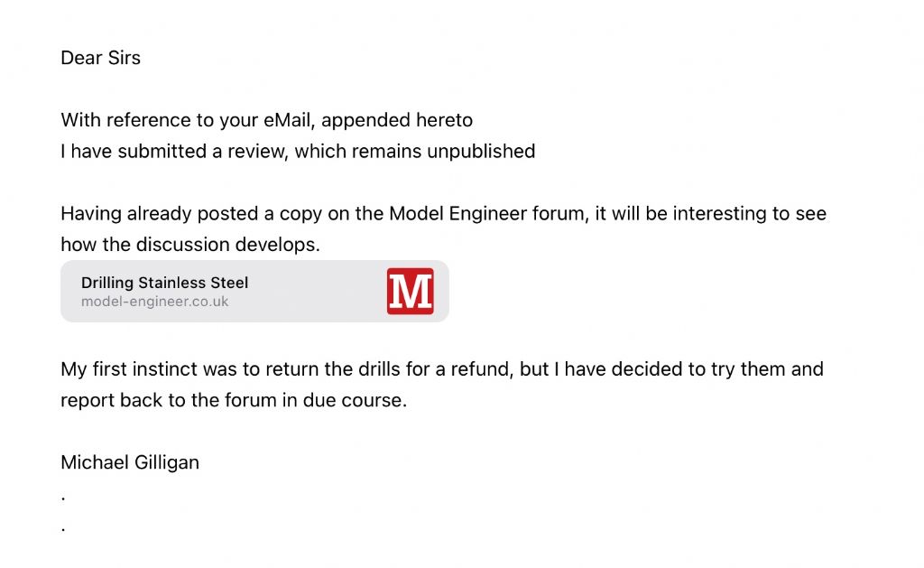Click the line 'how the discussion develops.'
924x568 pixels.
click(x=190, y=245)
